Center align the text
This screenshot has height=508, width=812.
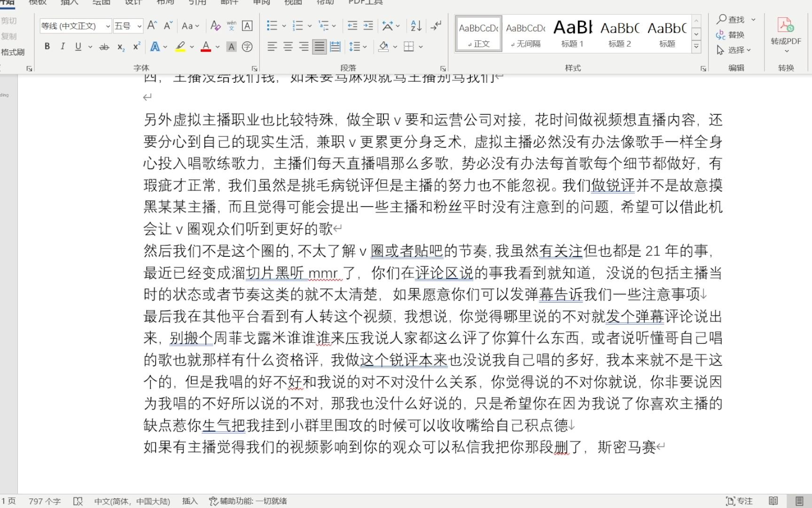pos(288,47)
